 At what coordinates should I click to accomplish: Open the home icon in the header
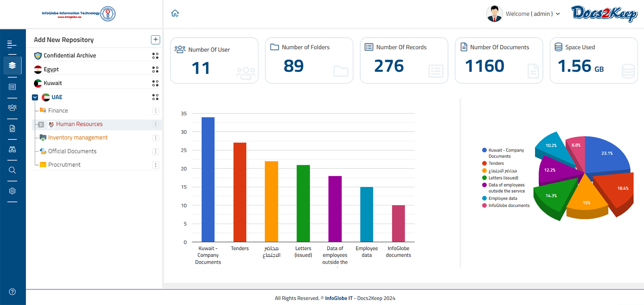[x=175, y=13]
